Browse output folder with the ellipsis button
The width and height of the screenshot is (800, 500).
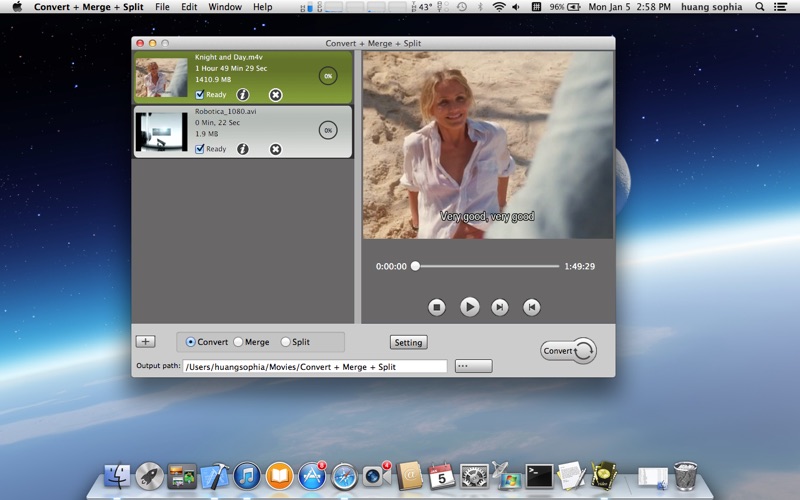click(473, 366)
